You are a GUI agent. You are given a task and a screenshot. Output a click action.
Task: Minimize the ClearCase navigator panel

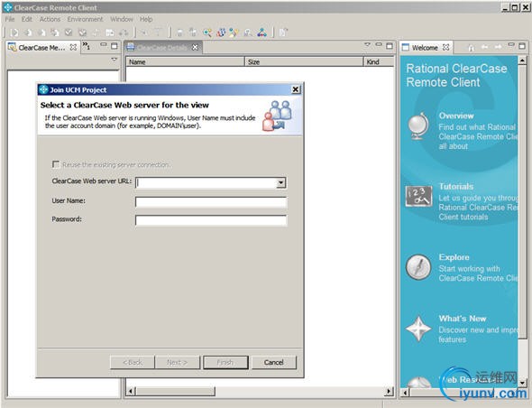[x=104, y=45]
